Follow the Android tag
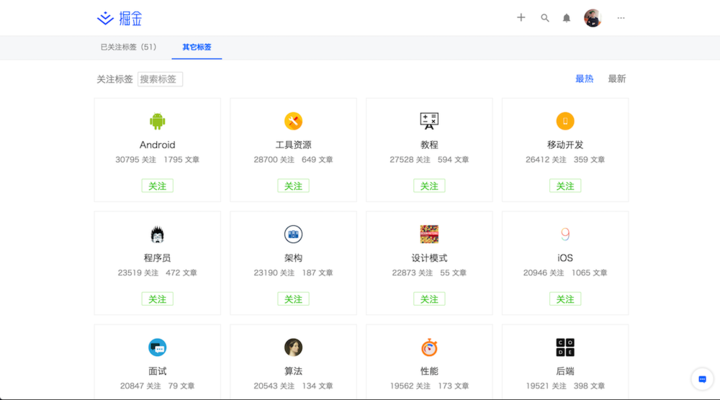Viewport: 720px width, 400px height. point(157,186)
